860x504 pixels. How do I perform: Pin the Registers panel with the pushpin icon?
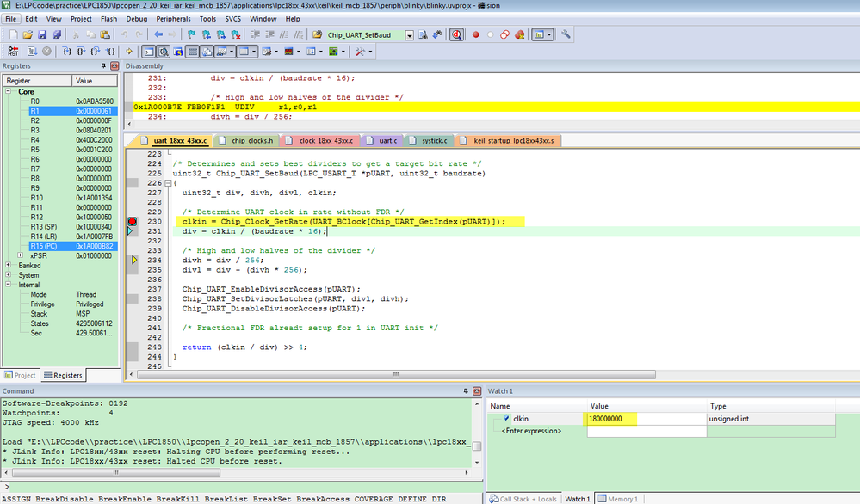[104, 66]
